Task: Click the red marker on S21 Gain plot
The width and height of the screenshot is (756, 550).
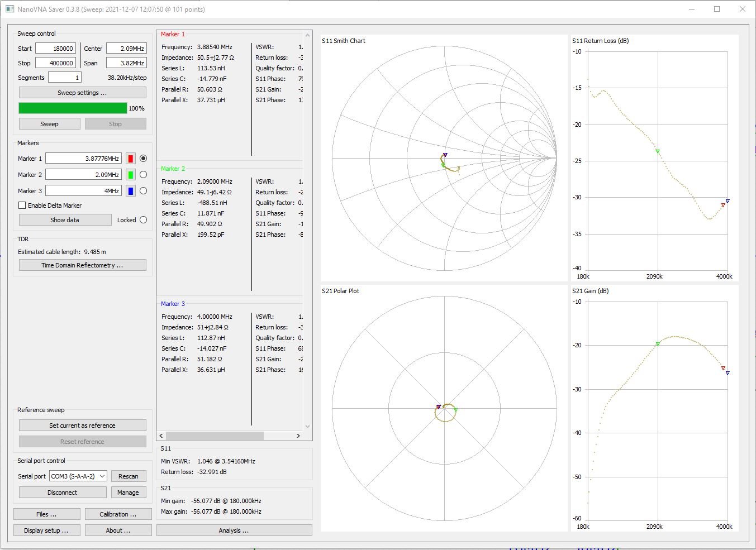Action: [723, 369]
